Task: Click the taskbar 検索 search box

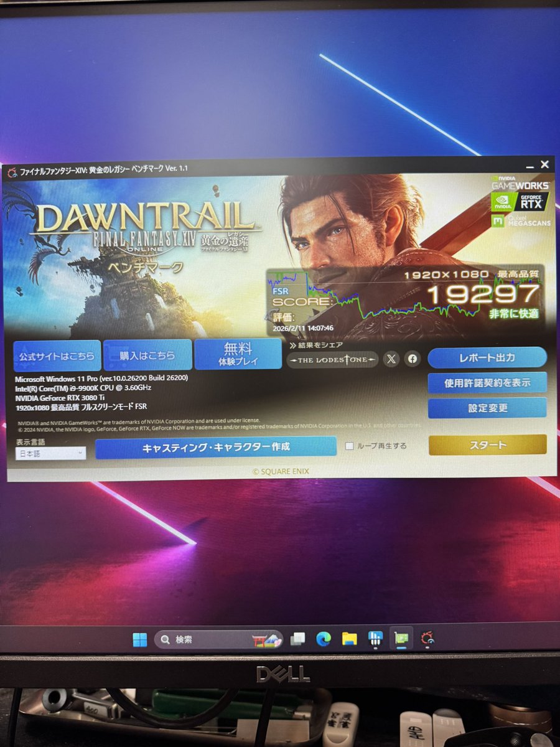Action: click(218, 639)
